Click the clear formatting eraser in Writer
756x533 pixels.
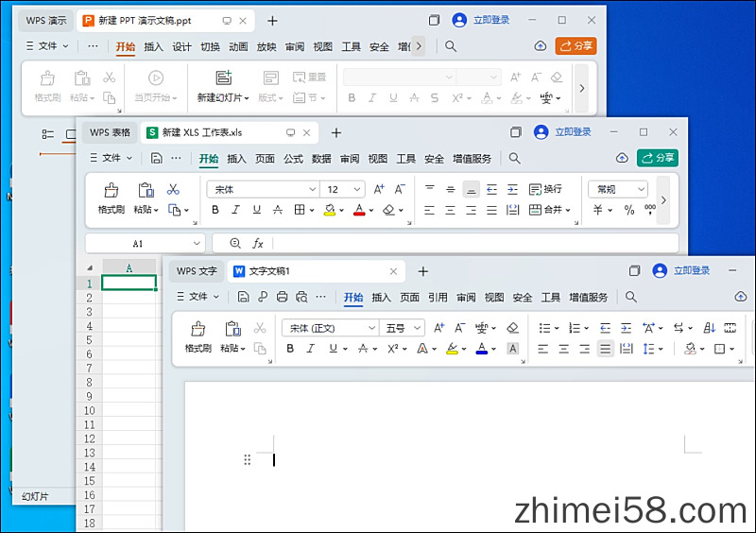(x=512, y=328)
